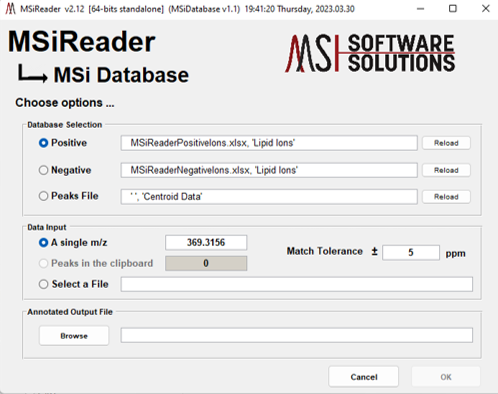Click the MSiReaderPositiveIons.xlsx database field
The image size is (498, 394).
tap(269, 143)
